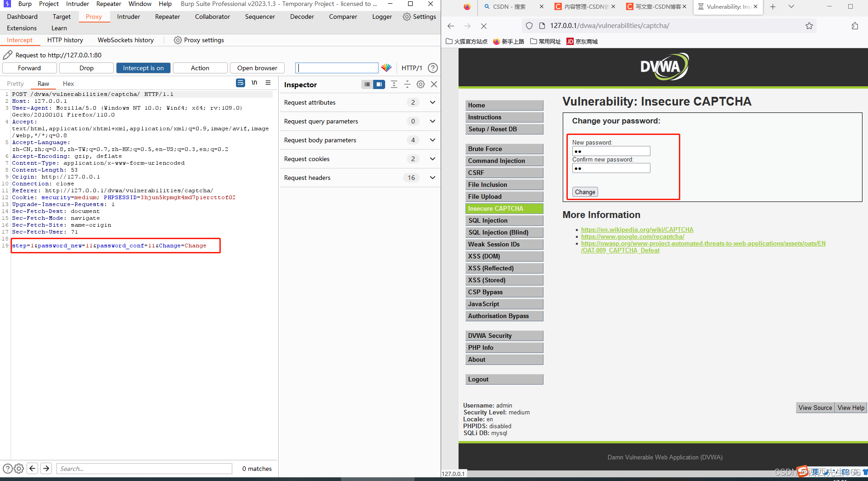Open the Burp menu
This screenshot has width=868, height=481.
pyautogui.click(x=25, y=4)
